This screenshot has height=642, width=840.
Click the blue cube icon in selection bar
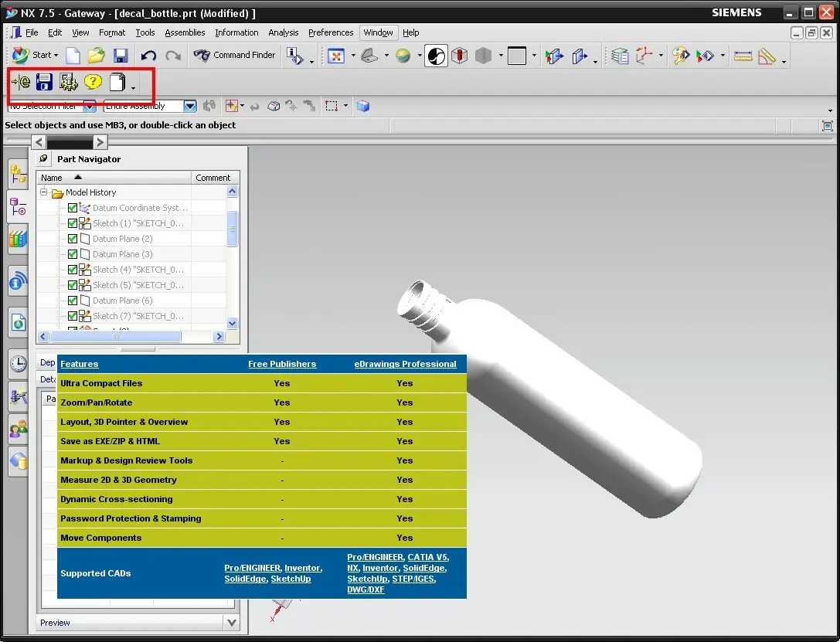[x=363, y=106]
